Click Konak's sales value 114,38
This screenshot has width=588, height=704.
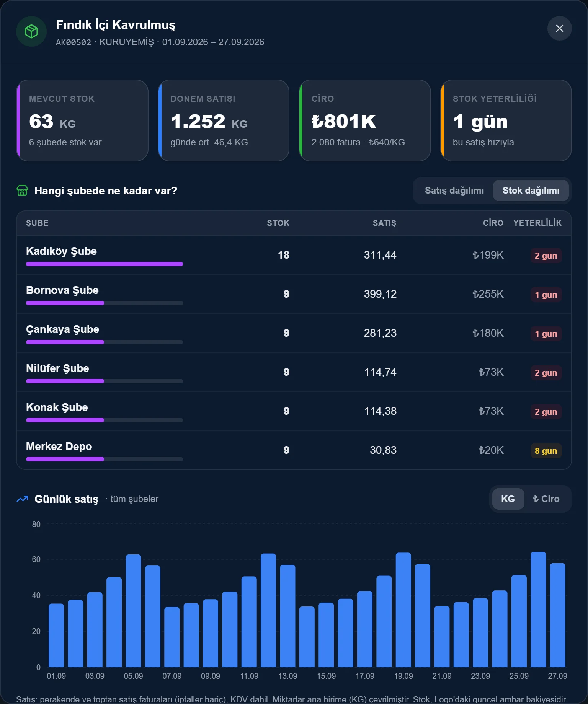coord(380,411)
